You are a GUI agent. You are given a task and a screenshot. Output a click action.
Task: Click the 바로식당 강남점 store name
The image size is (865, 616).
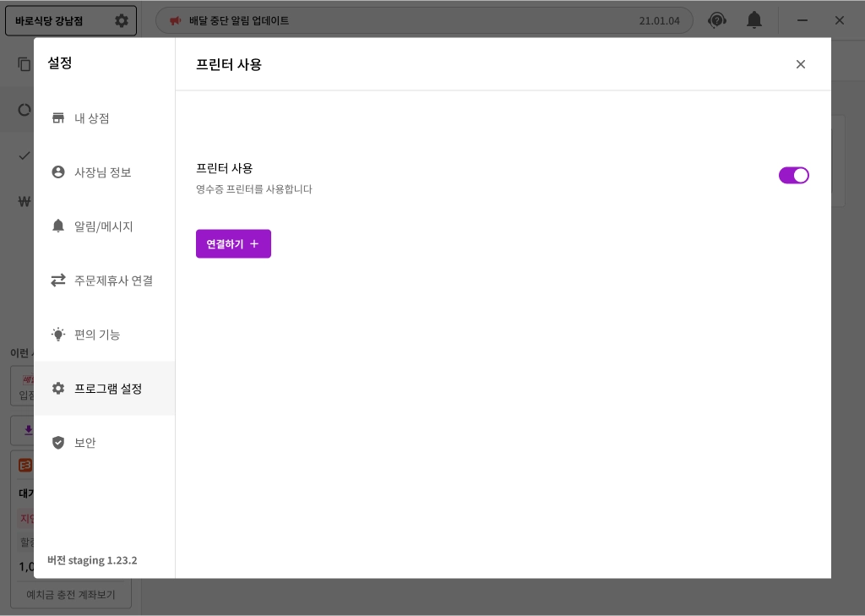click(x=49, y=21)
